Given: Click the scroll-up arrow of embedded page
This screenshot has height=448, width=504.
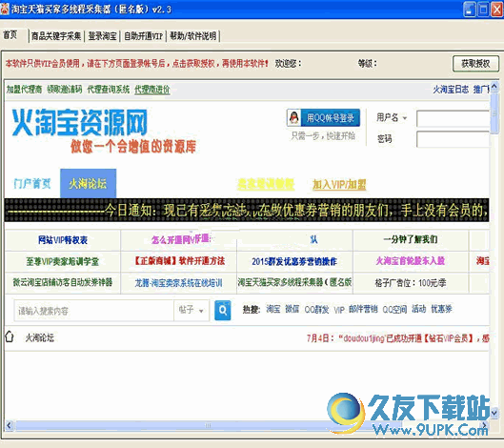Looking at the screenshot, I should pyautogui.click(x=494, y=86).
